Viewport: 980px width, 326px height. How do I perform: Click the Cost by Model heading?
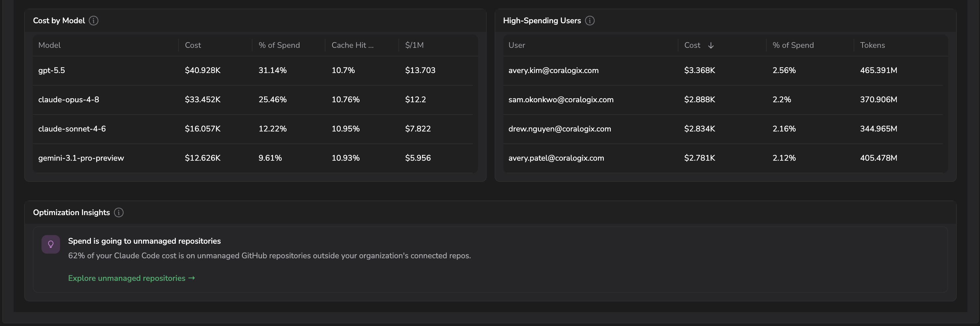(59, 21)
